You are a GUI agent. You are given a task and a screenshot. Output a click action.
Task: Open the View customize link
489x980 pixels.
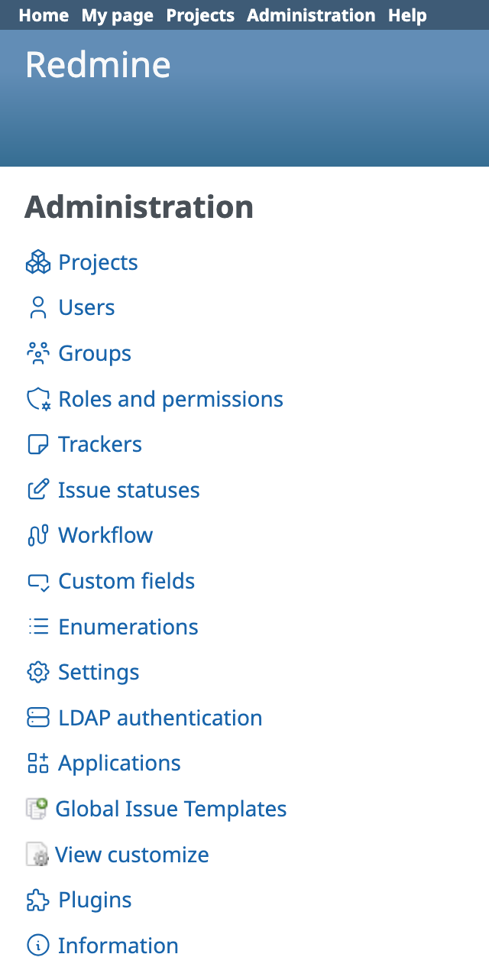coord(132,855)
